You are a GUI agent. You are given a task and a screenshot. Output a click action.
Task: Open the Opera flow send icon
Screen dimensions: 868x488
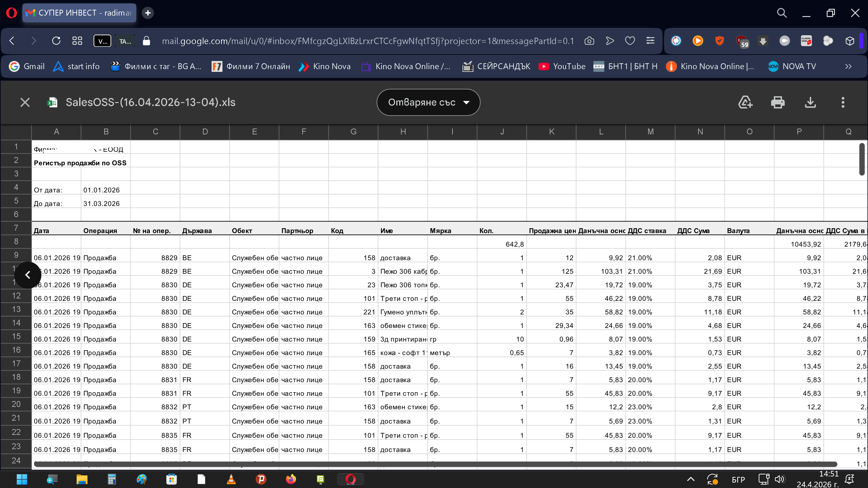pos(610,41)
